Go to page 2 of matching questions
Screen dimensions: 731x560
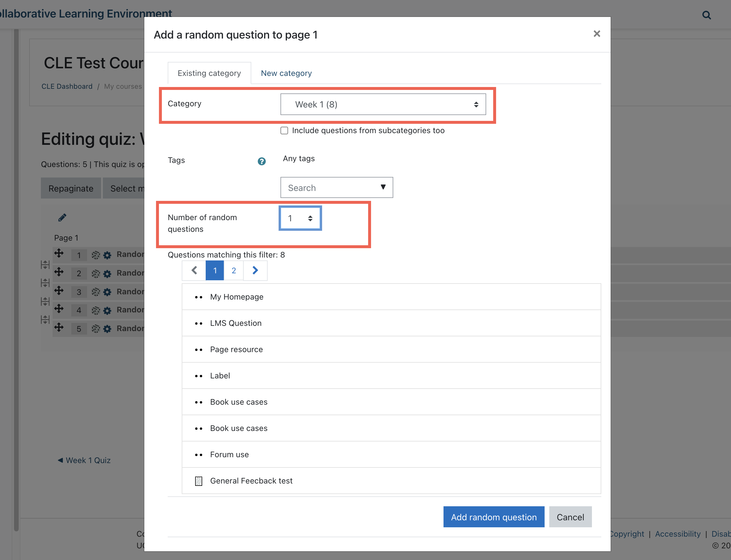point(233,270)
